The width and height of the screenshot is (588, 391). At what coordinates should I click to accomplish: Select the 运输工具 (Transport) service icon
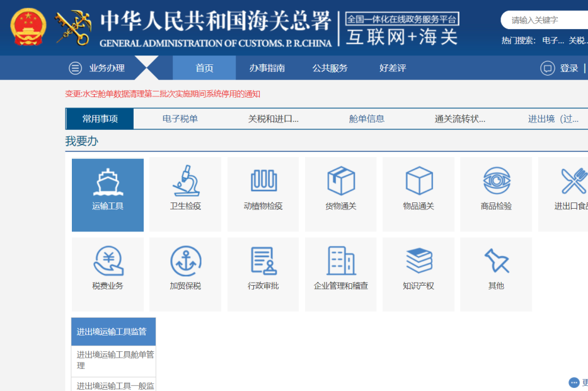(107, 195)
